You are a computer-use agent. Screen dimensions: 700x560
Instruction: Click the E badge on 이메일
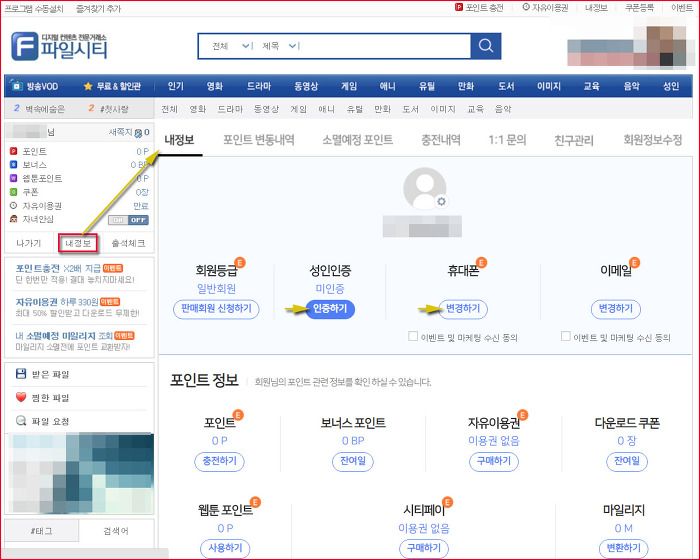634,262
